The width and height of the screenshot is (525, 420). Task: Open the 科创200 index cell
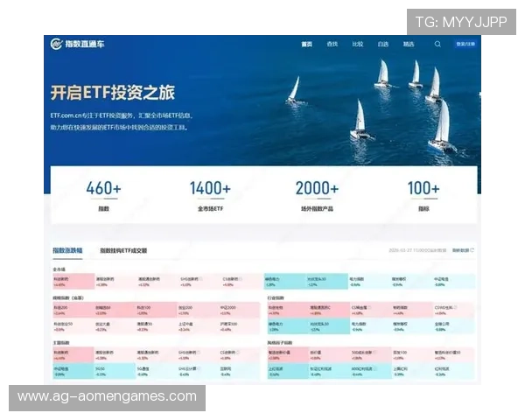click(x=73, y=310)
